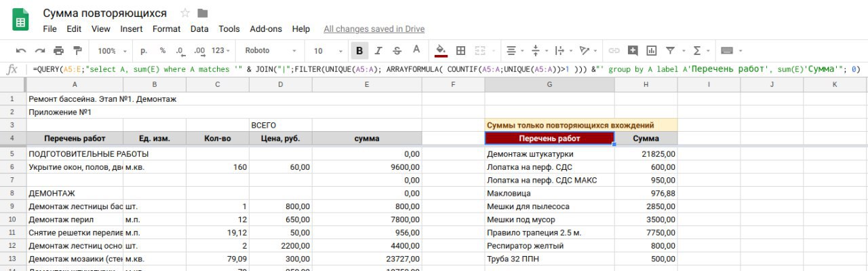This screenshot has width=868, height=271.
Task: Format the cell as percent
Action: [163, 50]
